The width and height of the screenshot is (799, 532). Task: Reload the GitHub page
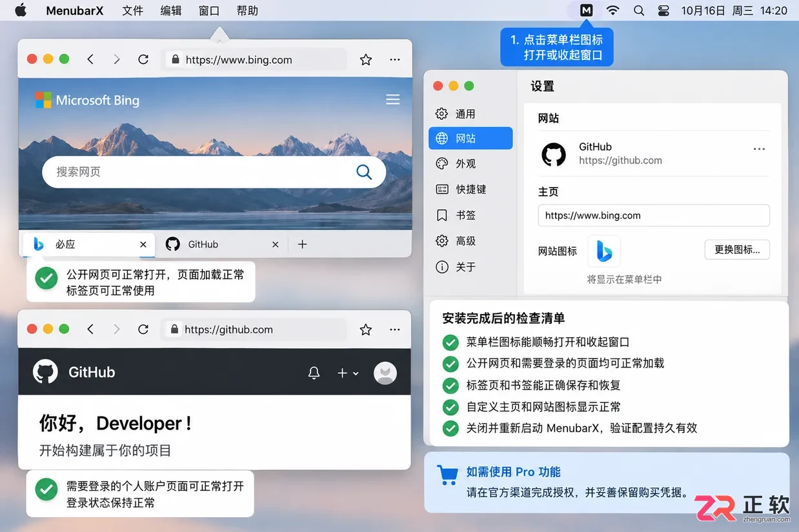tap(143, 329)
